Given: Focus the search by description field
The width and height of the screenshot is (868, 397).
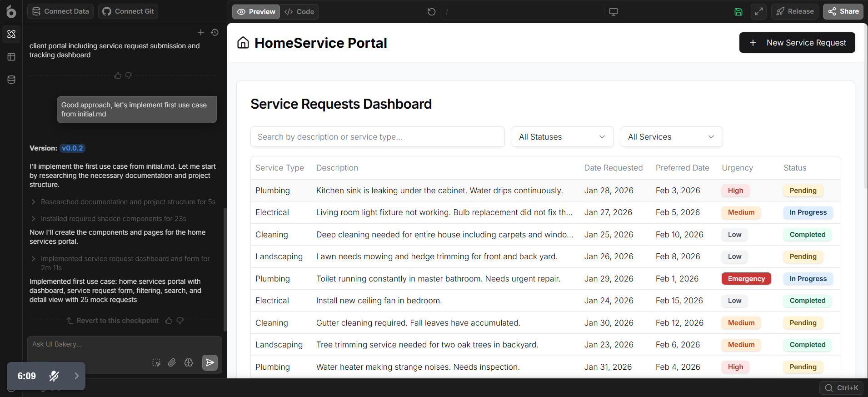Looking at the screenshot, I should coord(378,137).
